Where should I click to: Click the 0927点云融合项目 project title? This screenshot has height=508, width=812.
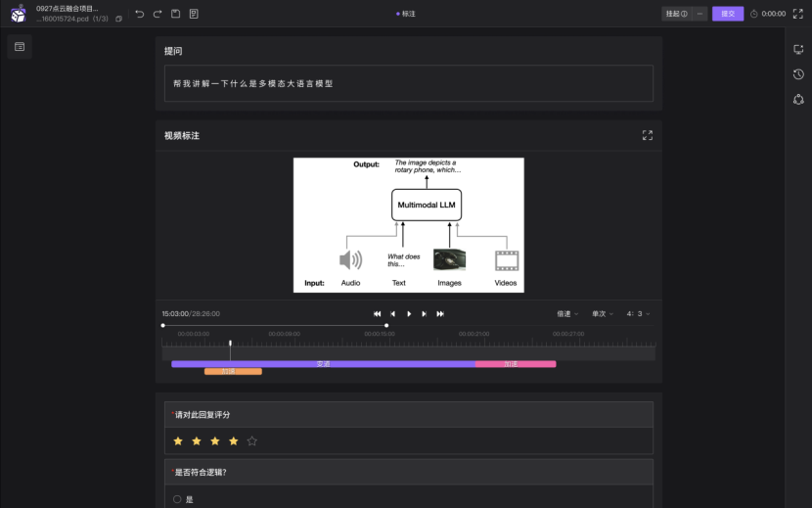67,9
